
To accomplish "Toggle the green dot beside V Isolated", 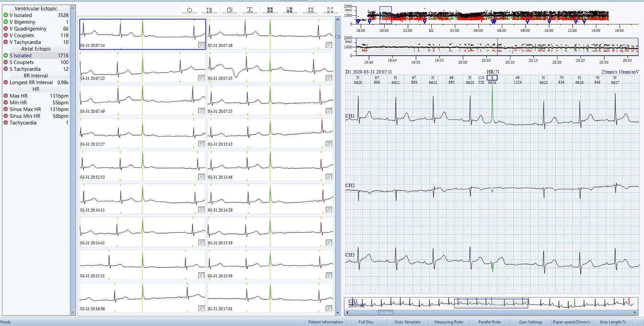I will (5, 15).
